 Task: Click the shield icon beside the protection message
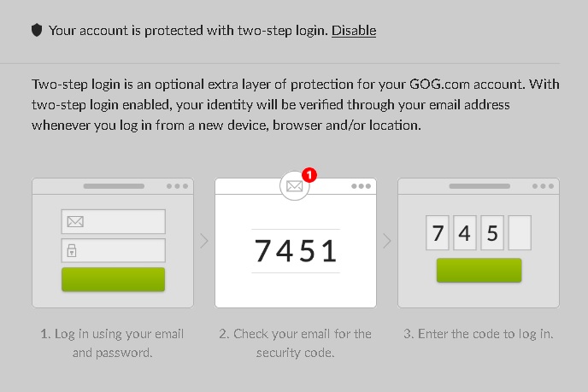point(37,31)
